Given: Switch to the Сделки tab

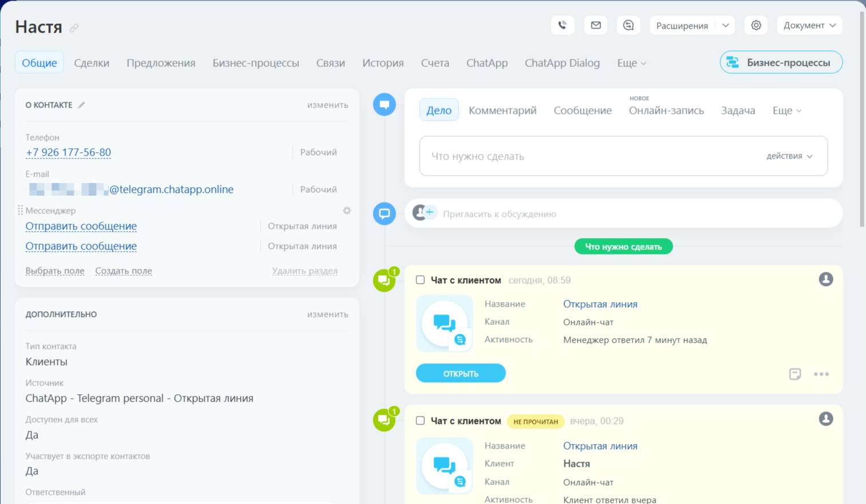Looking at the screenshot, I should 92,63.
